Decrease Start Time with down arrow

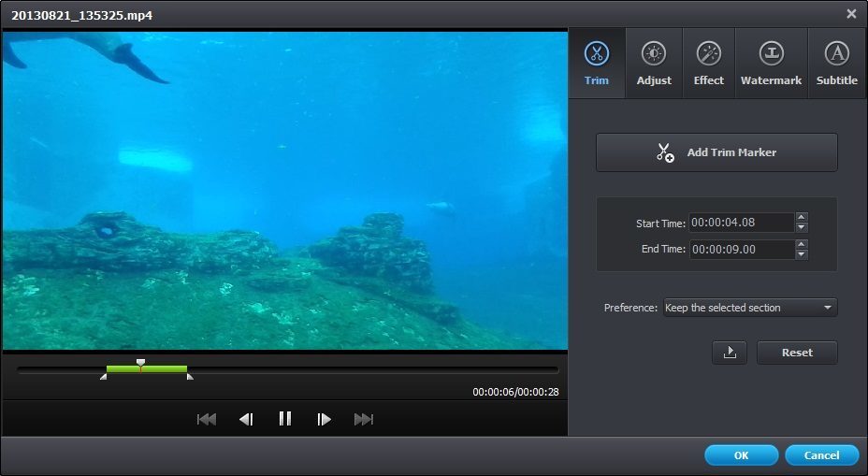(801, 227)
